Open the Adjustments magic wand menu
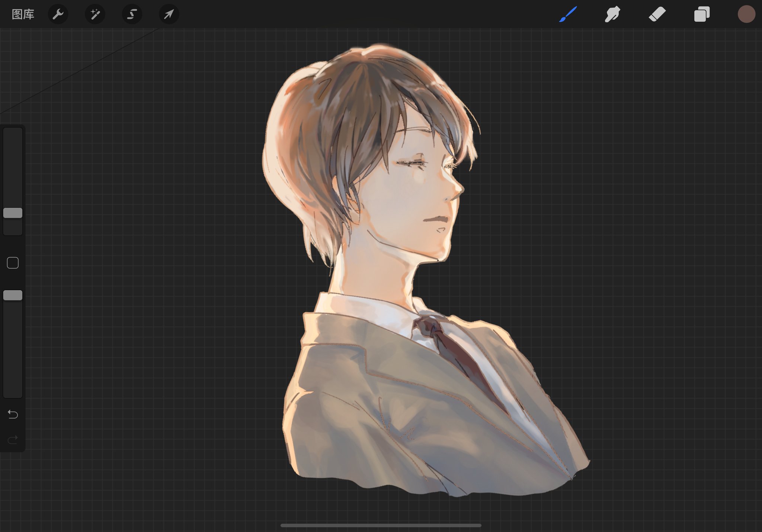Image resolution: width=762 pixels, height=532 pixels. pos(95,14)
